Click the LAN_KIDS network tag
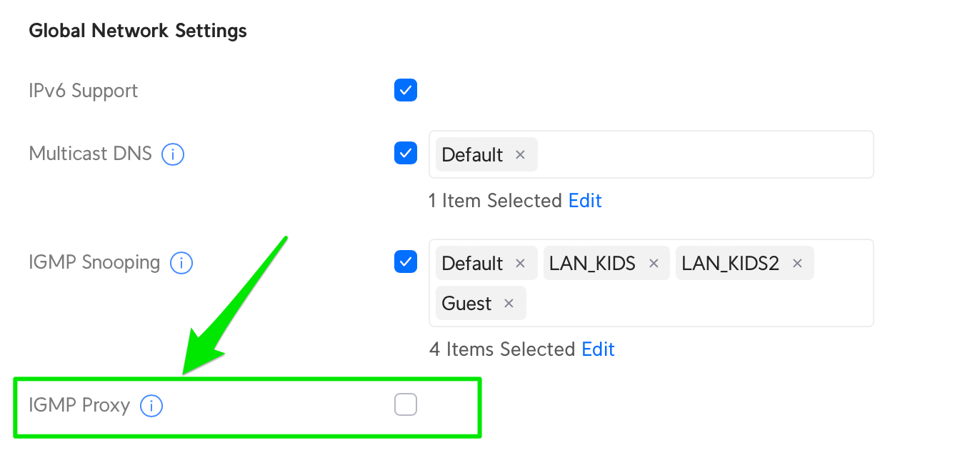The image size is (980, 453). 592,264
